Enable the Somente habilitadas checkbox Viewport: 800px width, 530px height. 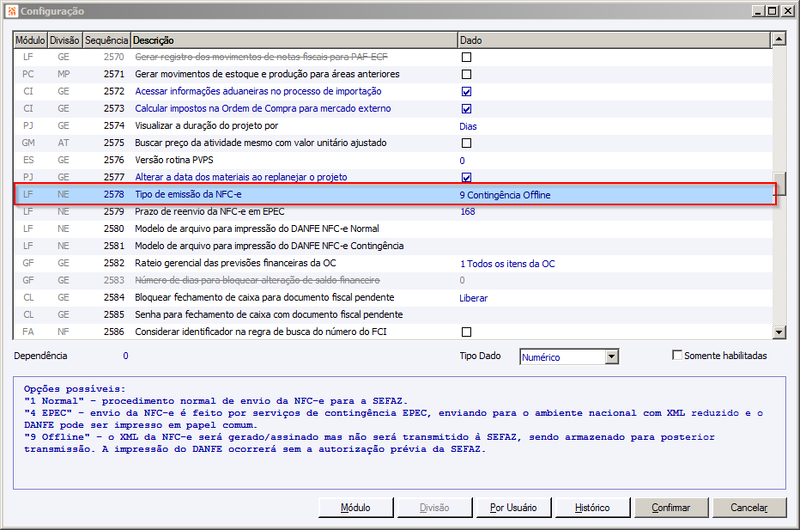677,355
